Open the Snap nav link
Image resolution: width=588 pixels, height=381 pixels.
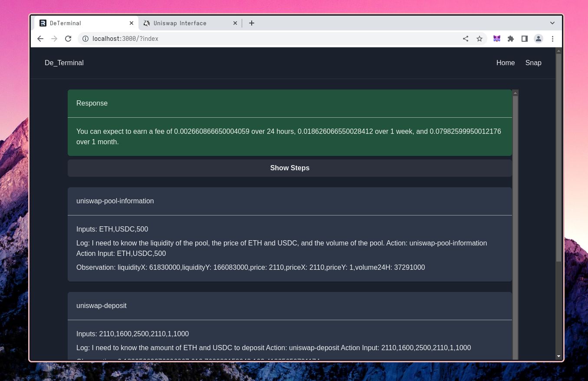point(533,63)
